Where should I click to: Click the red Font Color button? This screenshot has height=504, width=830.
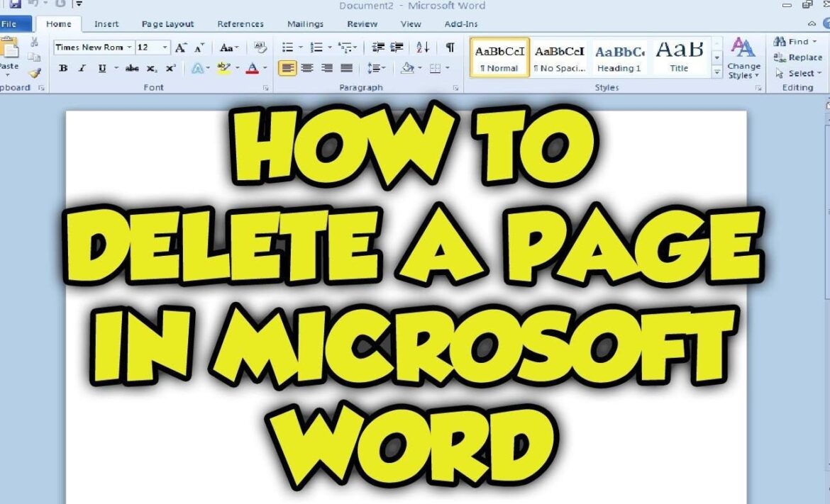click(252, 69)
